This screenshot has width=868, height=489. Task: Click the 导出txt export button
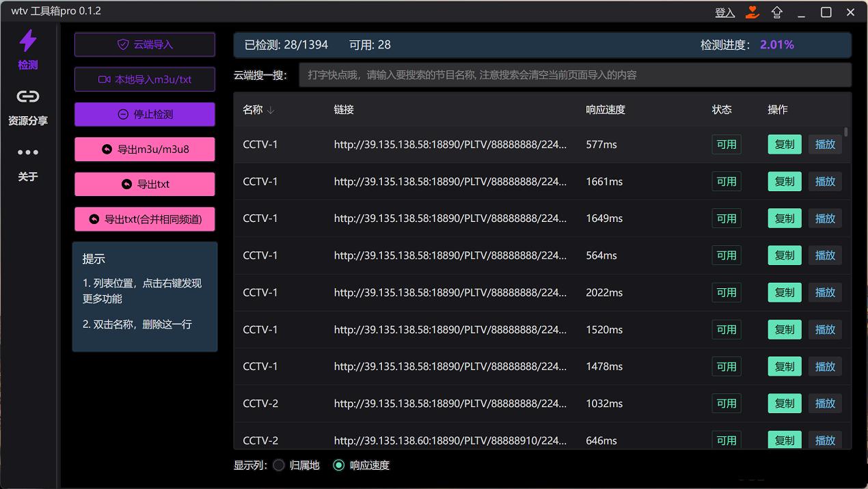point(145,184)
